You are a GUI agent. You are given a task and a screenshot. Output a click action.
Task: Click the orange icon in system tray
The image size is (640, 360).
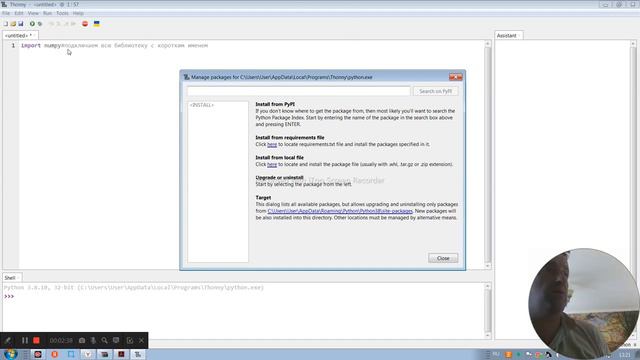tap(508, 355)
